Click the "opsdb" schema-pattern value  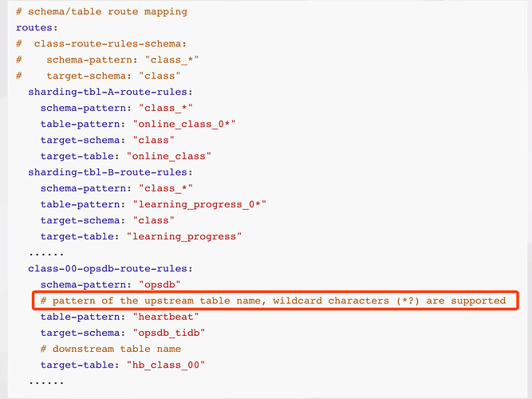click(x=160, y=285)
